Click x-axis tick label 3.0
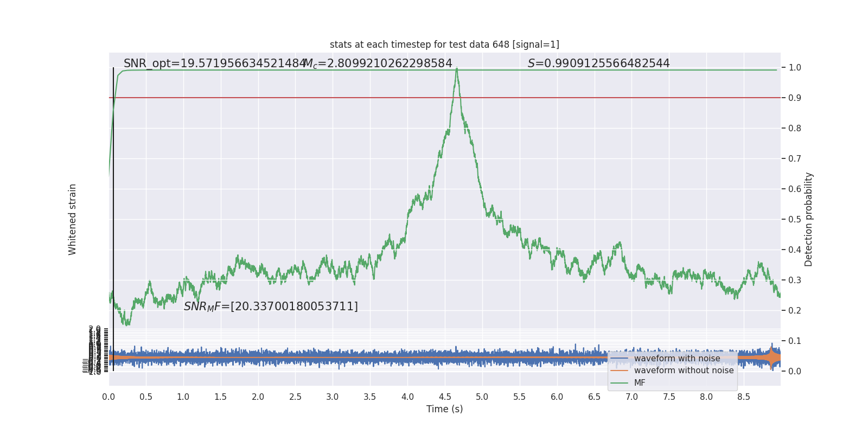The width and height of the screenshot is (868, 434). (x=333, y=397)
